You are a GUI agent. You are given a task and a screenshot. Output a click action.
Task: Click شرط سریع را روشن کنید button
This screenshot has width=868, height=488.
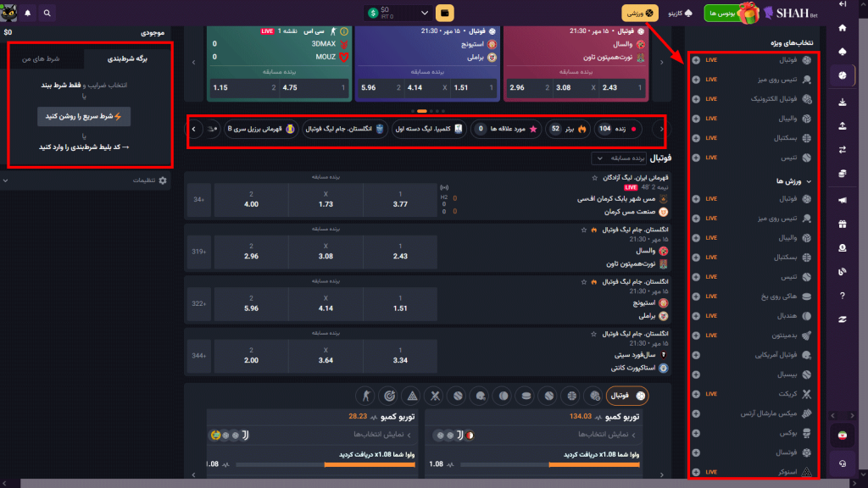[83, 117]
